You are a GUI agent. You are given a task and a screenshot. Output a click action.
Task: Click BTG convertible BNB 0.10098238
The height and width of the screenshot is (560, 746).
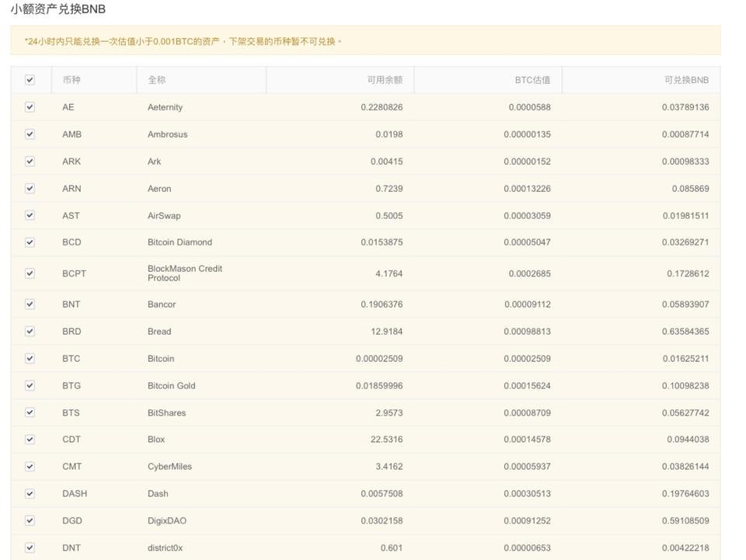(685, 385)
